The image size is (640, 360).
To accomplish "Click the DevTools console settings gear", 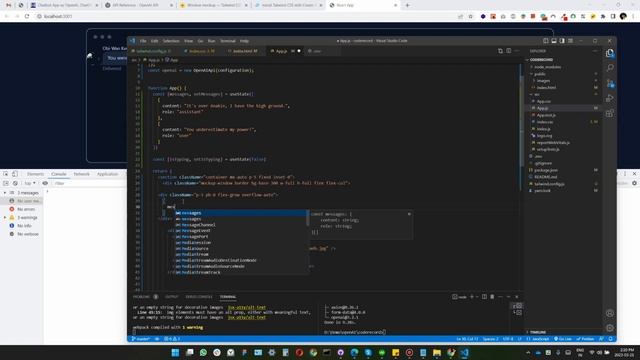I will 634,183.
